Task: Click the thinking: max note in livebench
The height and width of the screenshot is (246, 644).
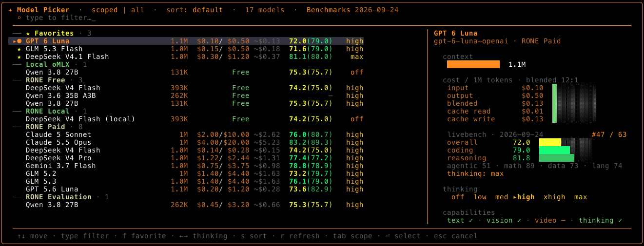Action: [475, 173]
